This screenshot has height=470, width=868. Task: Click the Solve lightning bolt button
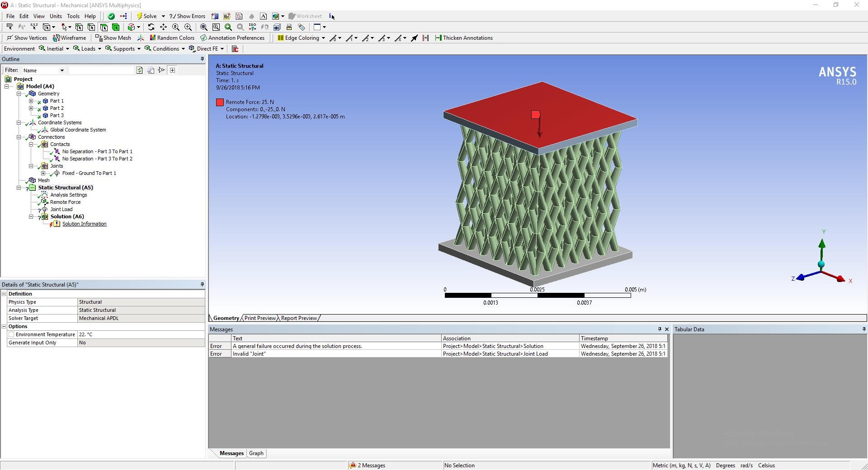pyautogui.click(x=147, y=16)
